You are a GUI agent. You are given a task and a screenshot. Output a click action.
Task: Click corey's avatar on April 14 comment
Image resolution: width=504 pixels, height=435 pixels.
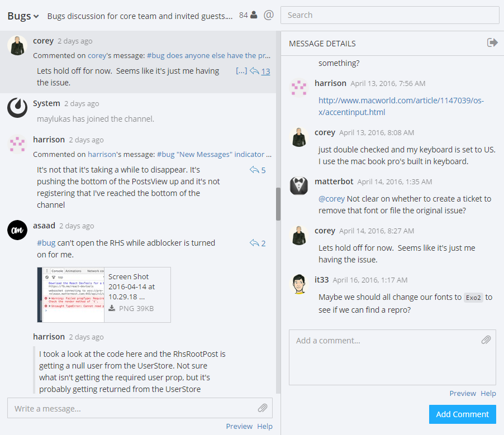coord(299,235)
